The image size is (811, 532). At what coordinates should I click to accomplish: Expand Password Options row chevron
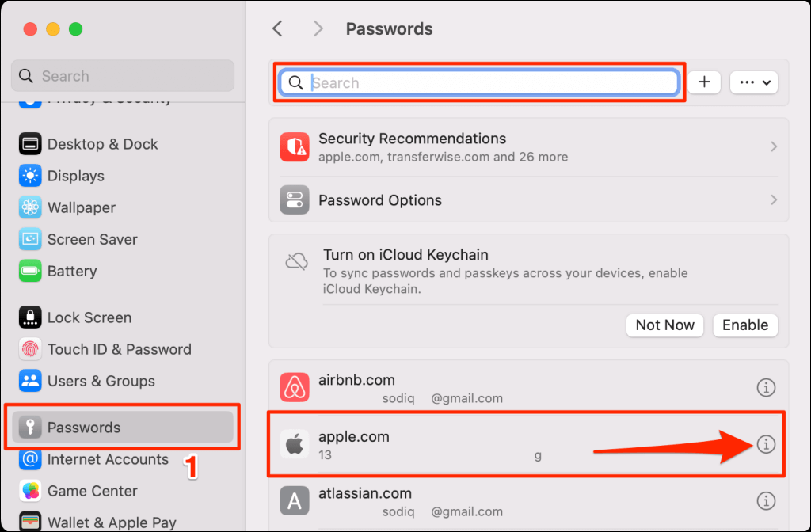point(773,199)
